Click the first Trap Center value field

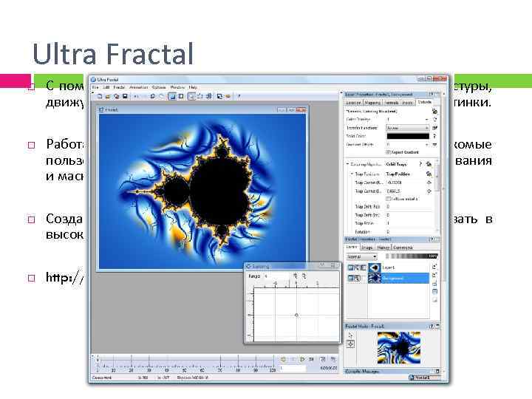pyautogui.click(x=406, y=183)
